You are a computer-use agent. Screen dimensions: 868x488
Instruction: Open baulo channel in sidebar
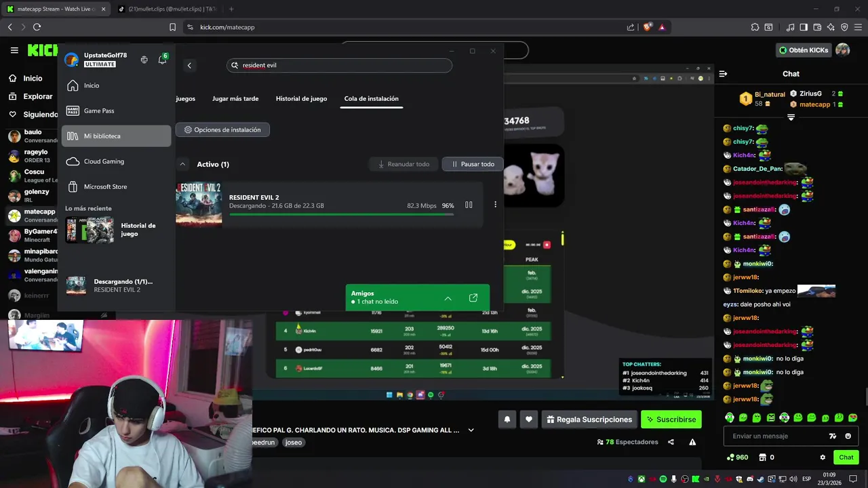[33, 136]
